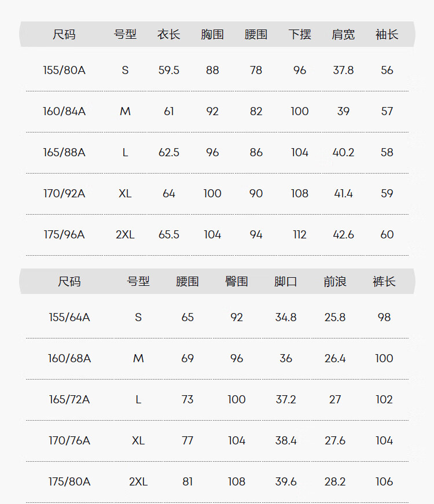Select the 臀围 column header

(x=237, y=282)
